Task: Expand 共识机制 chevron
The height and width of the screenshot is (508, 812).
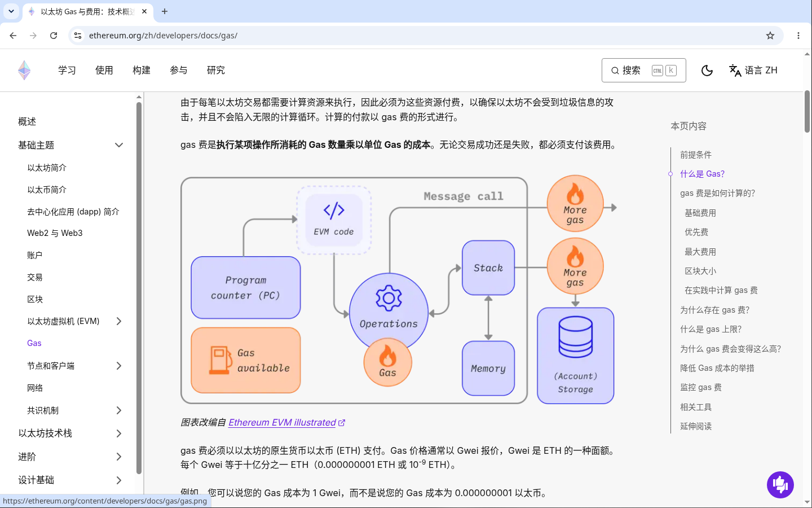Action: tap(119, 410)
